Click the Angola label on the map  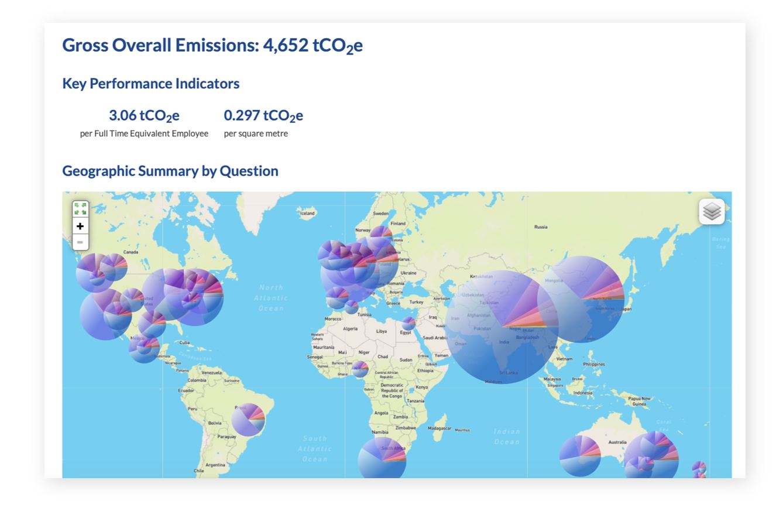(x=381, y=413)
